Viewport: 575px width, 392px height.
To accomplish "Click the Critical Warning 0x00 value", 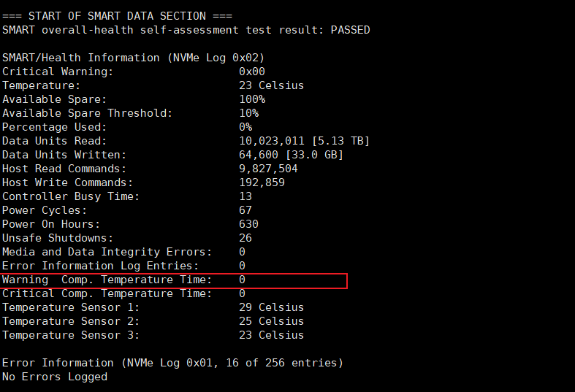I will (x=252, y=72).
